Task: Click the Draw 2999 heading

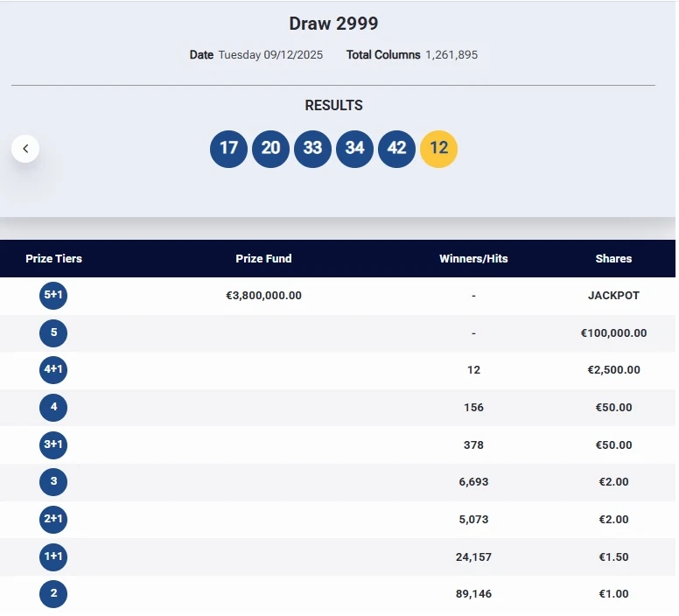Action: click(333, 24)
